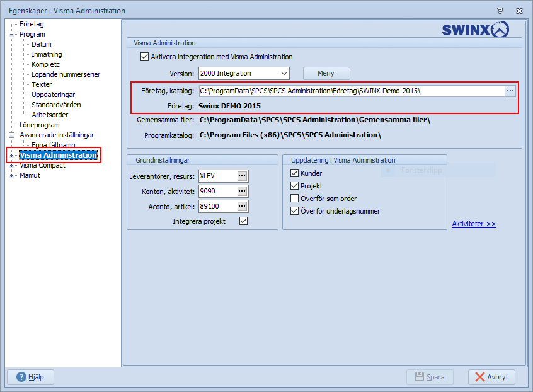Select the Texter tree item
The image size is (533, 392).
[42, 84]
